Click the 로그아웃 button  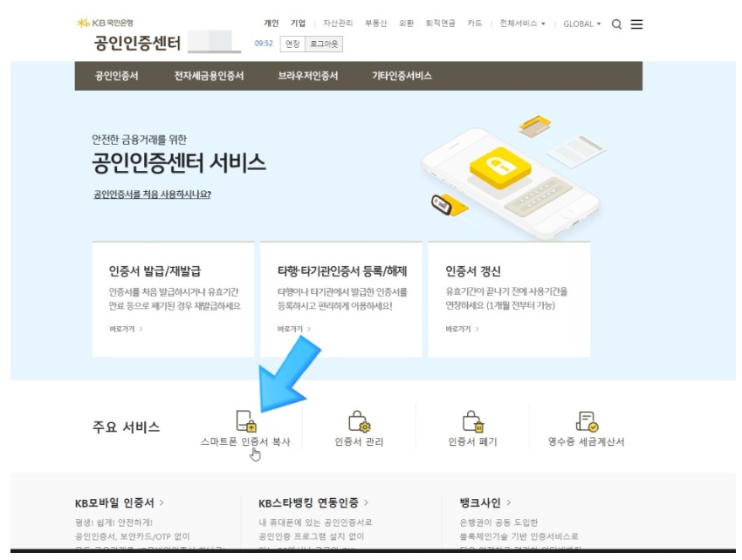coord(324,44)
